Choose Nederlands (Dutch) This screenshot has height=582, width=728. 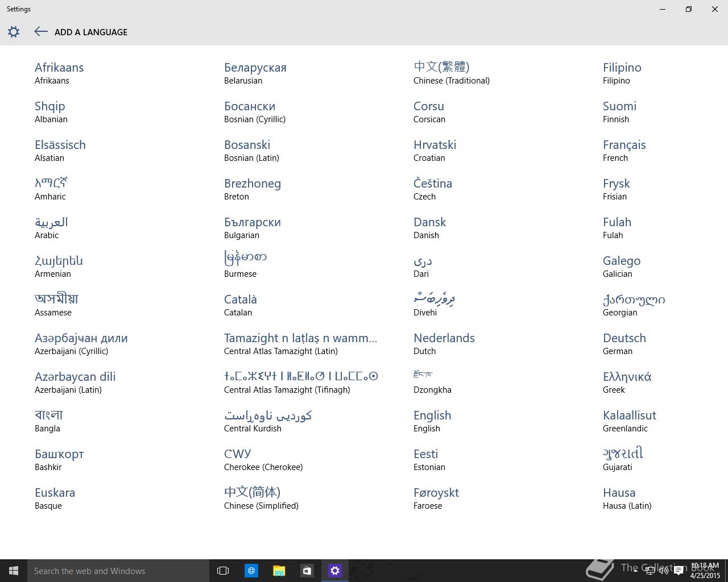click(444, 344)
